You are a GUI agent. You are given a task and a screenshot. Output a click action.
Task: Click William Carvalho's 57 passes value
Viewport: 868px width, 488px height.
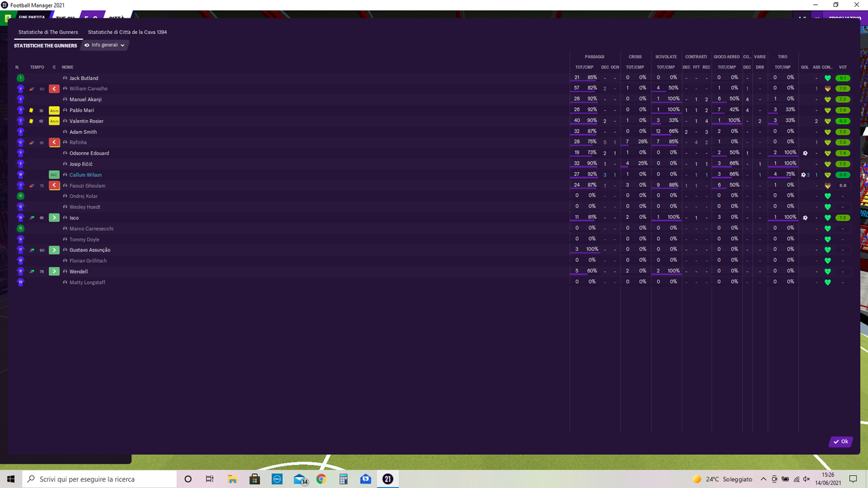[577, 88]
